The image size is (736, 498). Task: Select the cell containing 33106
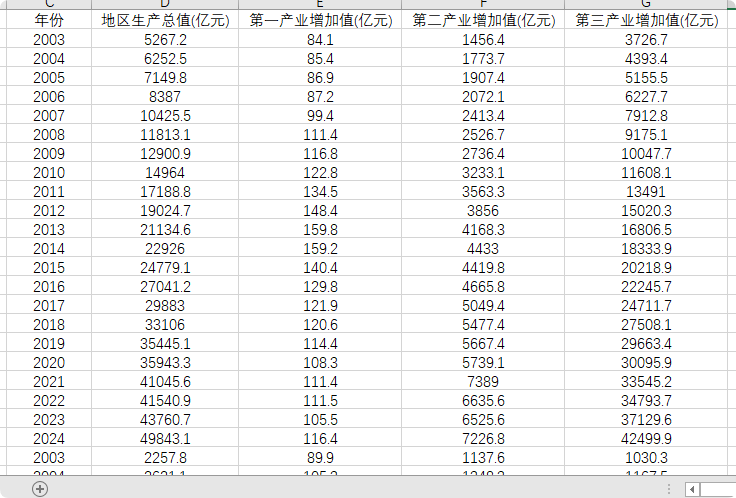point(165,325)
